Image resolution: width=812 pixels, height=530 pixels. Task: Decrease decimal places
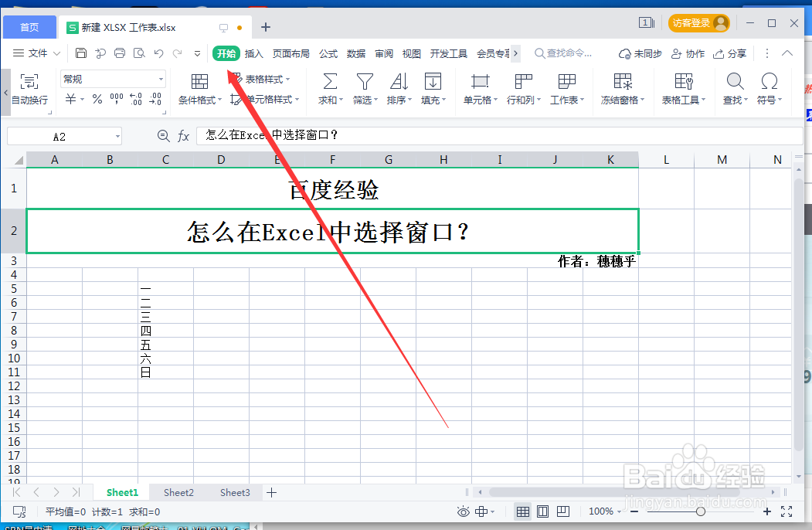coord(155,98)
